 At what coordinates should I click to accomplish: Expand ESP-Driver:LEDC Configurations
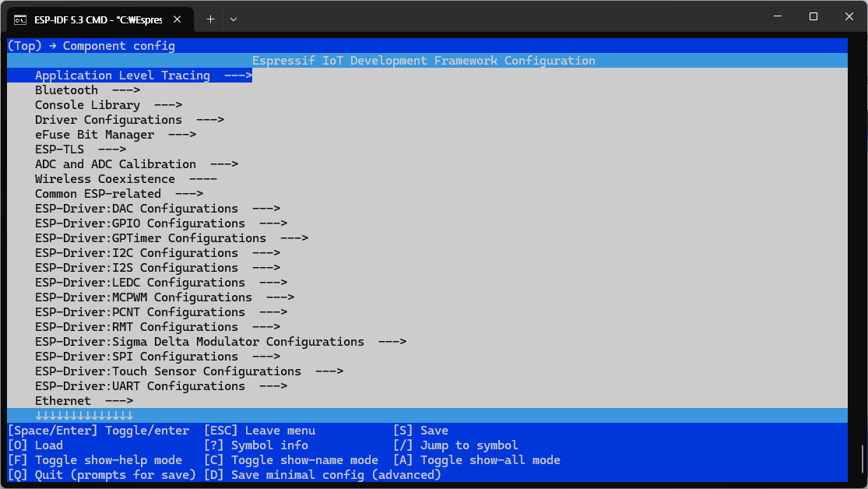pos(161,283)
